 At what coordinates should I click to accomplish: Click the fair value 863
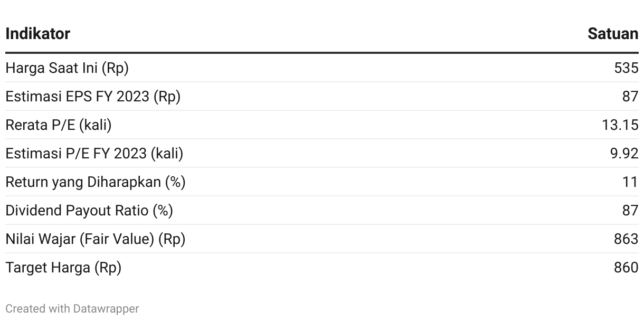627,239
